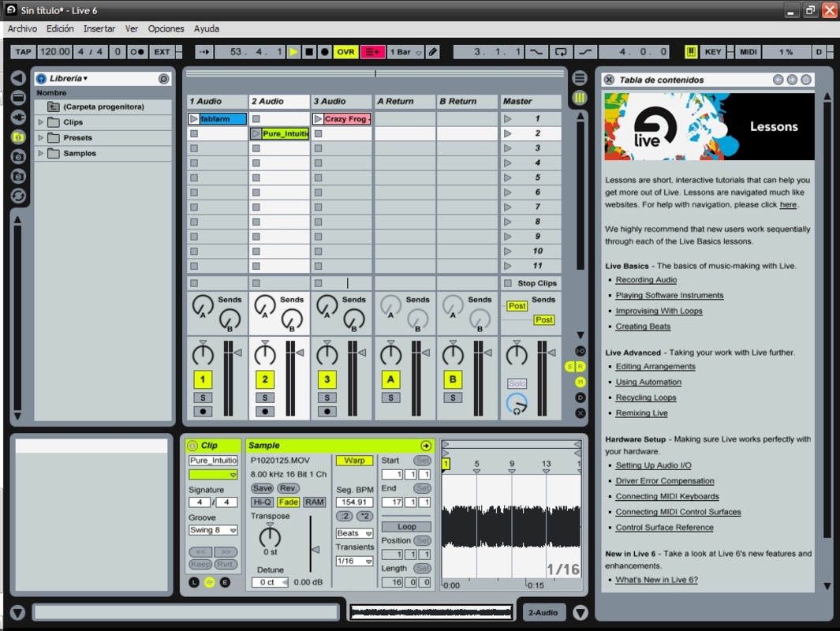
Task: Open the Transients 1/16 dropdown
Action: click(x=354, y=562)
